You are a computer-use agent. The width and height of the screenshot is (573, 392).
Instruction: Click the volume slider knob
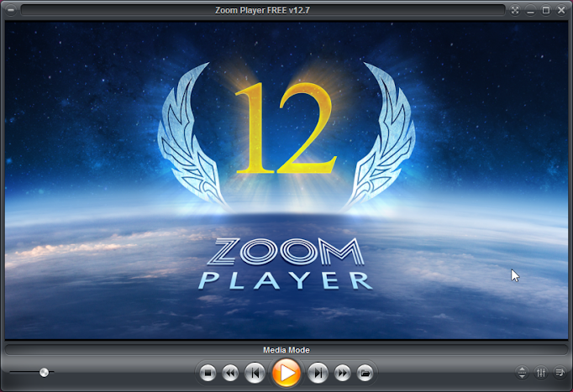click(44, 373)
